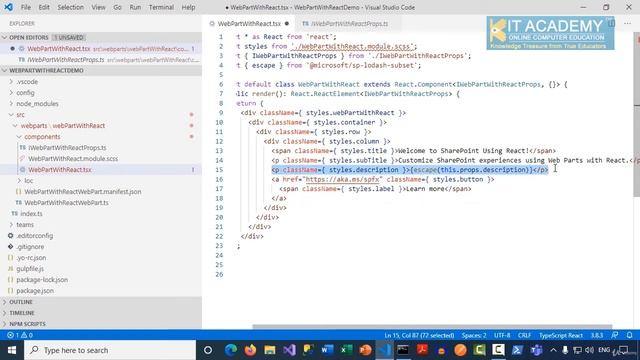Open the View menu

[98, 7]
